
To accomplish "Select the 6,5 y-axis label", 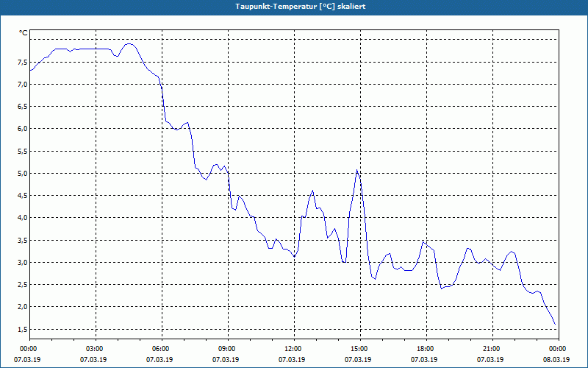I will (23, 107).
